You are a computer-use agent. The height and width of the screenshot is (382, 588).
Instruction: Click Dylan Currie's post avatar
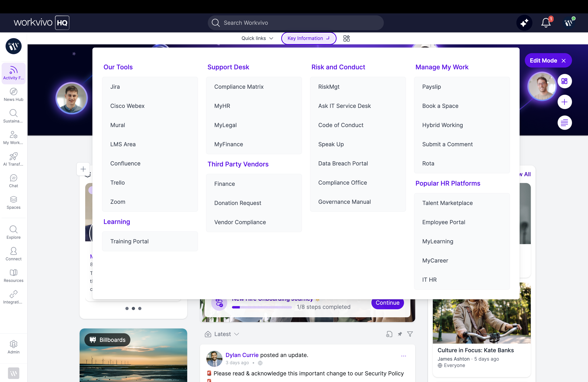(214, 359)
